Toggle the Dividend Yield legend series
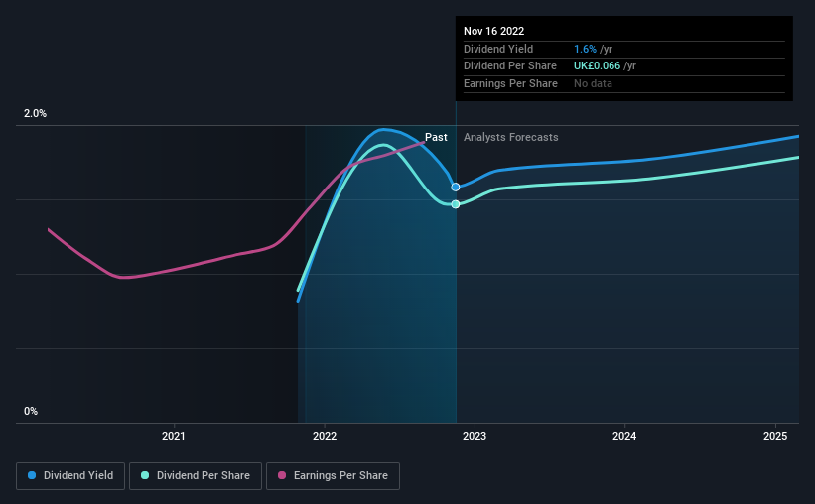This screenshot has width=815, height=504. click(70, 476)
